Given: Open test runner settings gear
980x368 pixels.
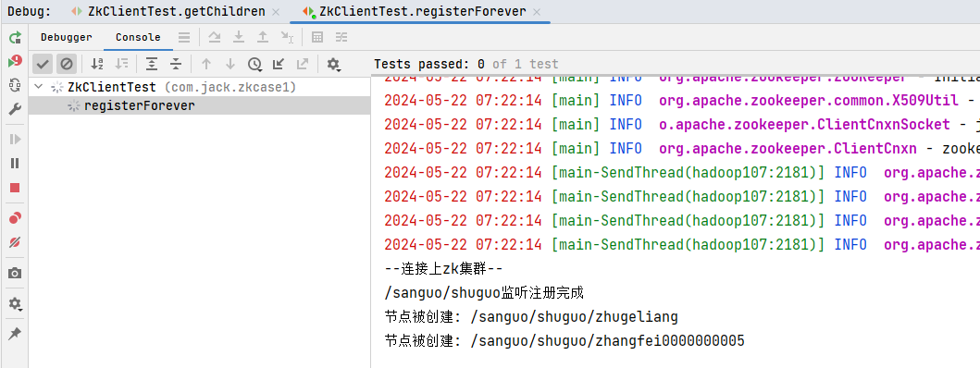Looking at the screenshot, I should pos(334,64).
